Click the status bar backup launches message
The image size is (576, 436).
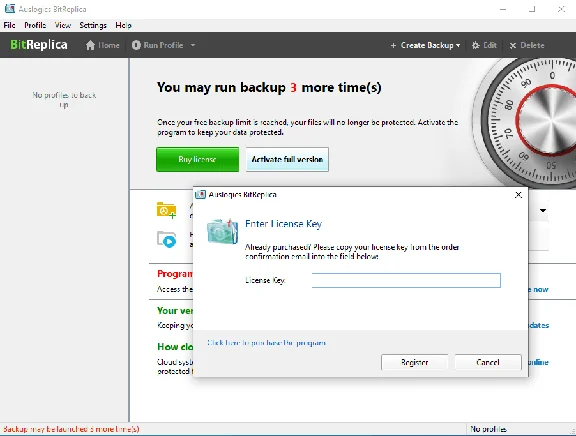pyautogui.click(x=71, y=429)
